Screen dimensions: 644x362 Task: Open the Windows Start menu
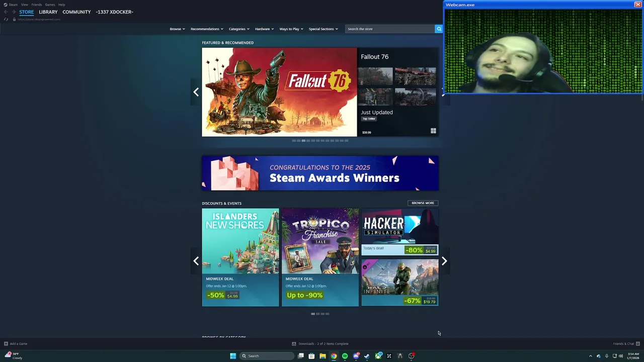233,356
